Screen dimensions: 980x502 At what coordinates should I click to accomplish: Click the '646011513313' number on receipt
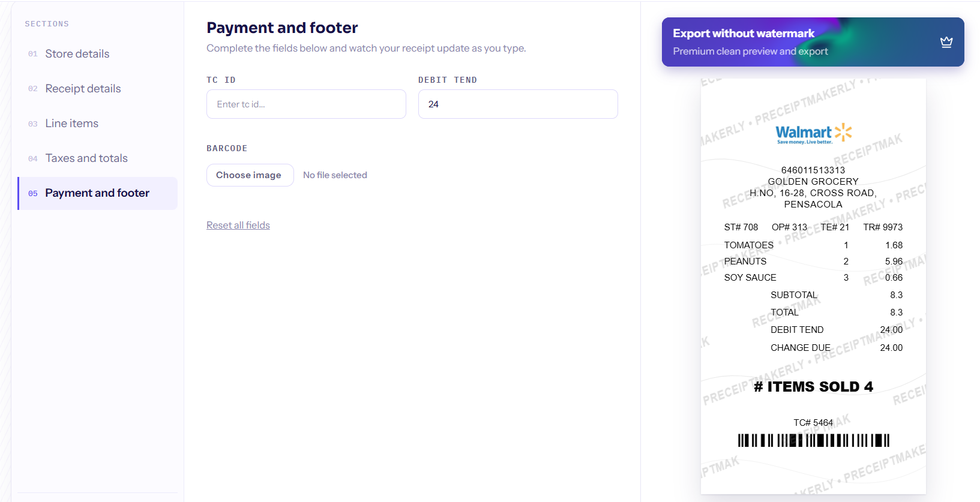point(813,170)
